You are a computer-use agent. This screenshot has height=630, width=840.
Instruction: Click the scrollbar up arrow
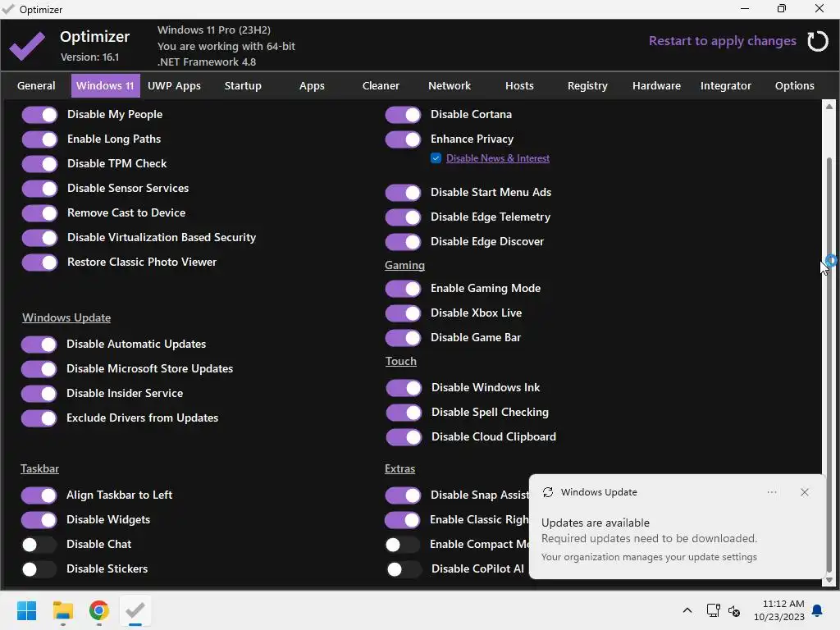click(829, 107)
